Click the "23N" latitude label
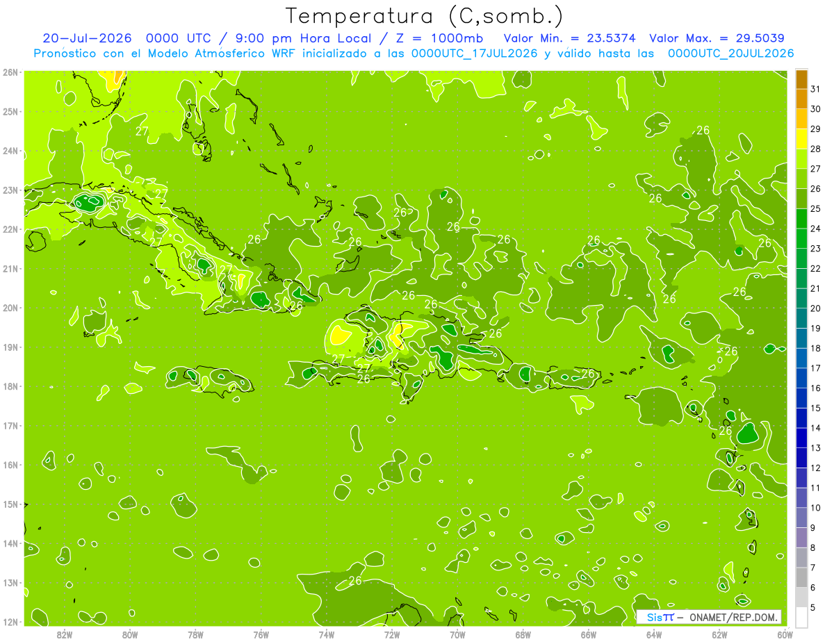The height and width of the screenshot is (644, 834). [10, 190]
